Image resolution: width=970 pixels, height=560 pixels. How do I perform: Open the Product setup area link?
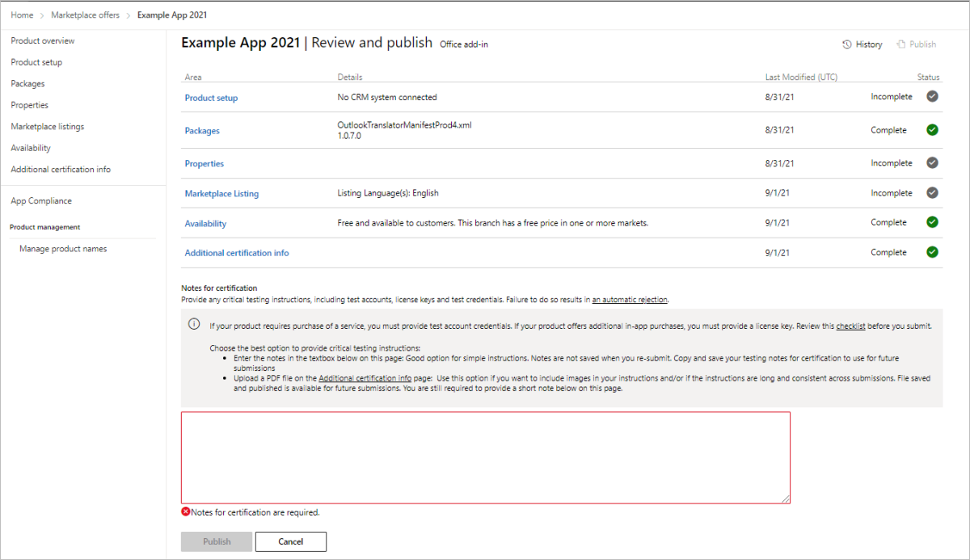211,98
